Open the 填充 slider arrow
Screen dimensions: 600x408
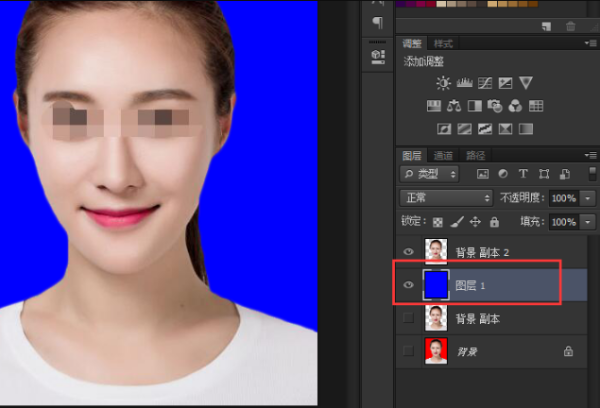pos(588,222)
